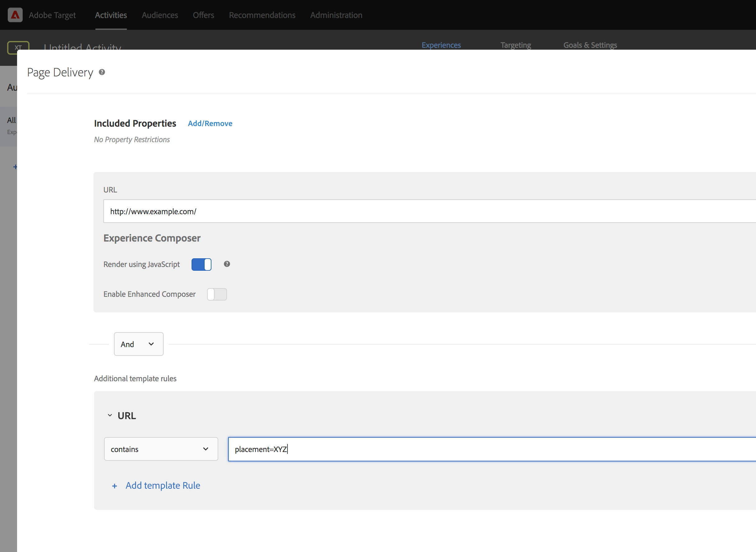This screenshot has height=552, width=756.
Task: Click Add template Rule link
Action: [x=163, y=485]
